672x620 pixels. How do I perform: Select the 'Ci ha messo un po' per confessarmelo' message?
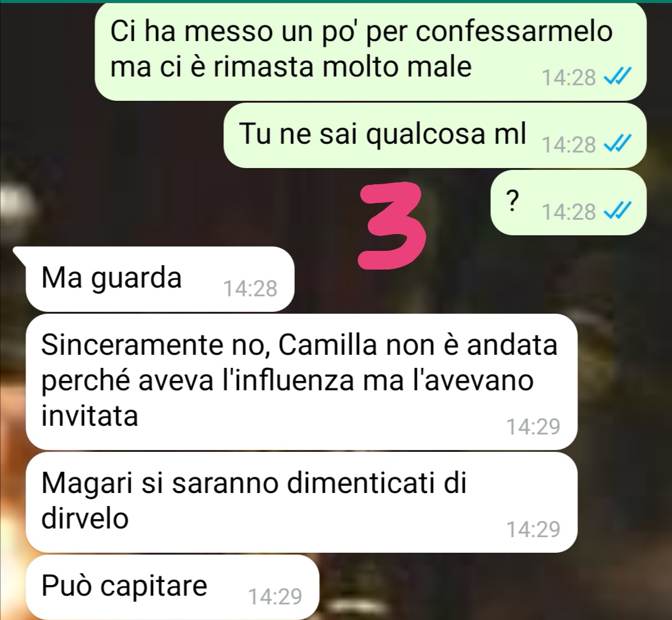pyautogui.click(x=370, y=52)
